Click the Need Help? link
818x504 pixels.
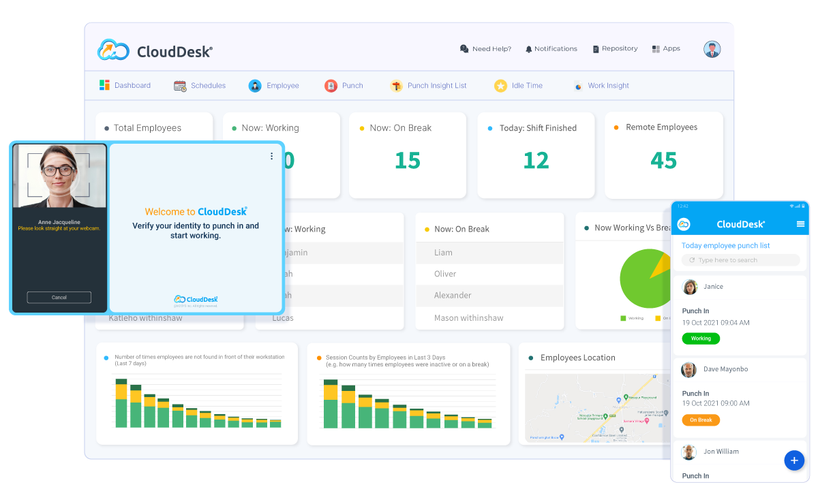[491, 49]
